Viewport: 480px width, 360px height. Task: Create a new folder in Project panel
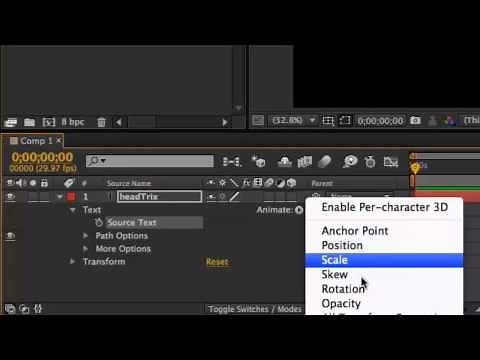29,122
